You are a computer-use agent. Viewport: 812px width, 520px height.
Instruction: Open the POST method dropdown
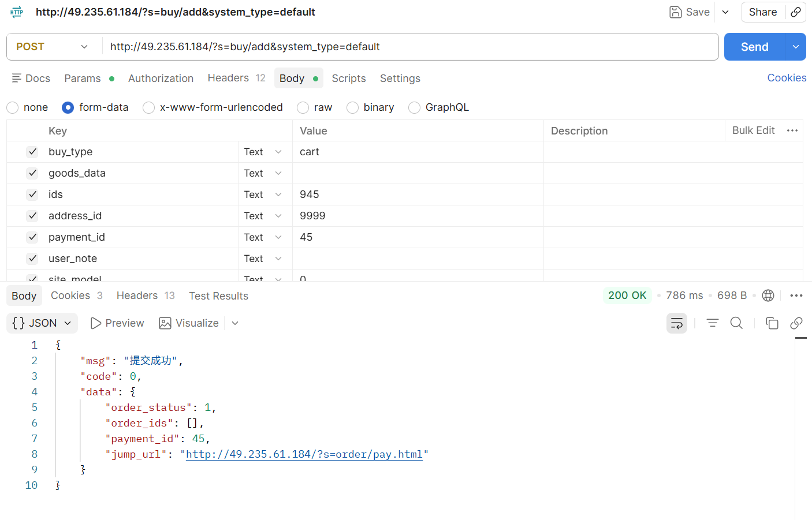tap(52, 47)
